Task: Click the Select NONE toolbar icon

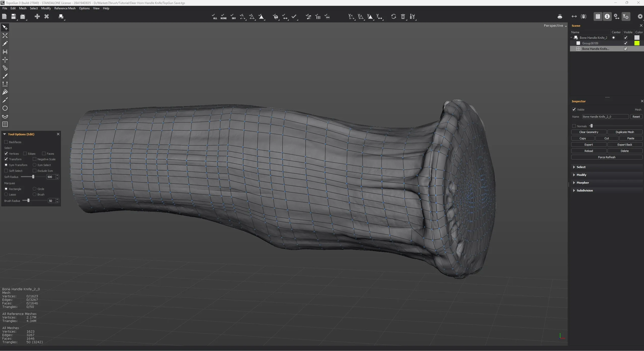Action: [223, 17]
